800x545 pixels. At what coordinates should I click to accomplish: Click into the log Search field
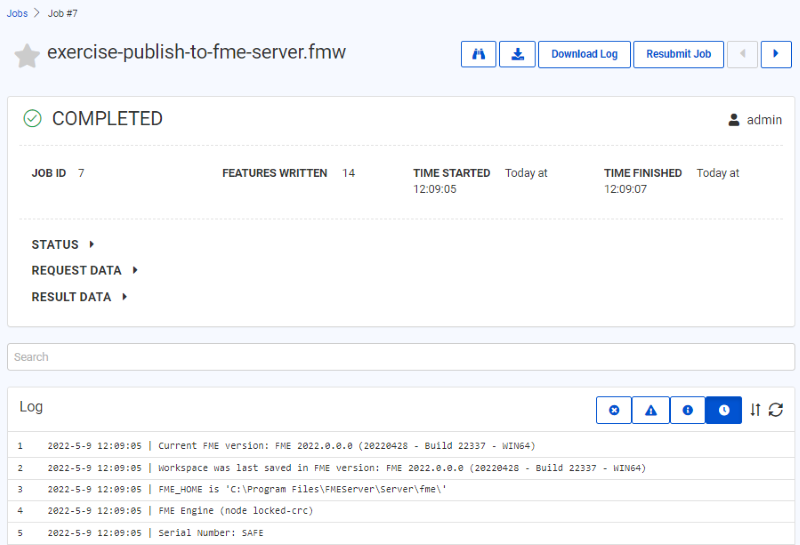tap(400, 357)
